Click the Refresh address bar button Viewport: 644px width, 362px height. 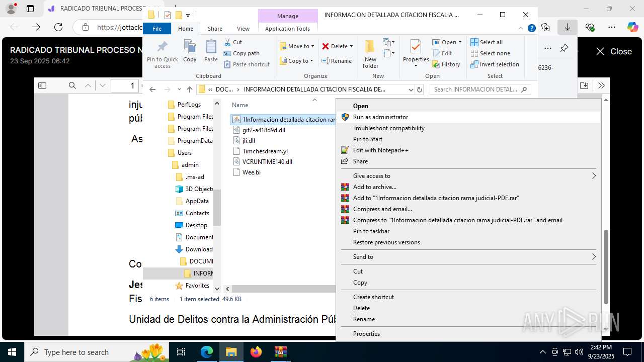coord(420,89)
